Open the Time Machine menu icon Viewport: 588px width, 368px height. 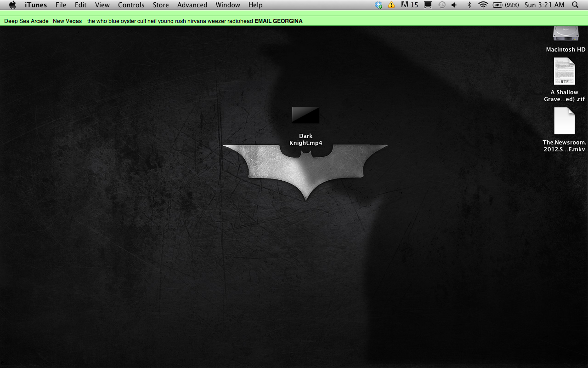tap(441, 5)
